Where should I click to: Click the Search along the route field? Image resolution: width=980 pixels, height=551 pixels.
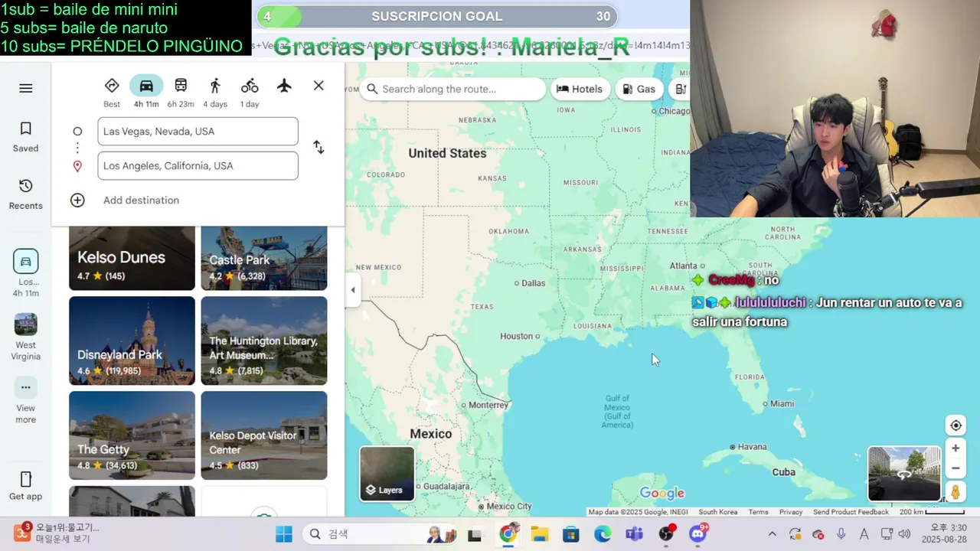(453, 89)
